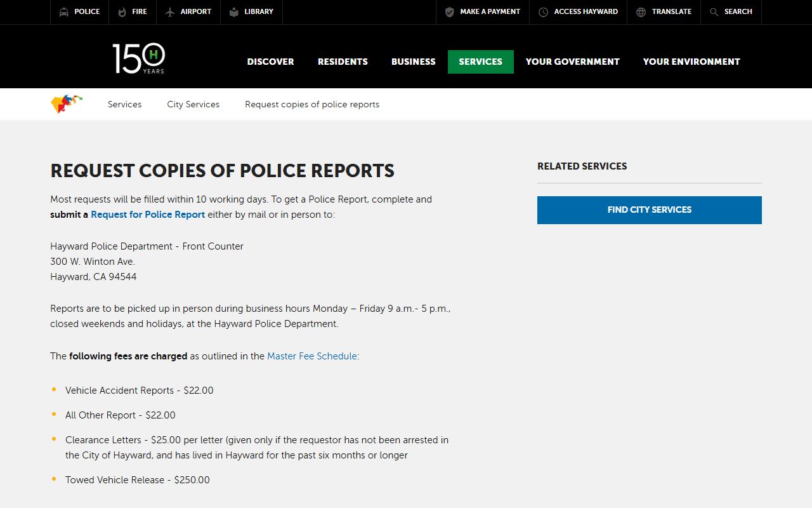Open the YOUR GOVERNMENT menu

coord(573,62)
